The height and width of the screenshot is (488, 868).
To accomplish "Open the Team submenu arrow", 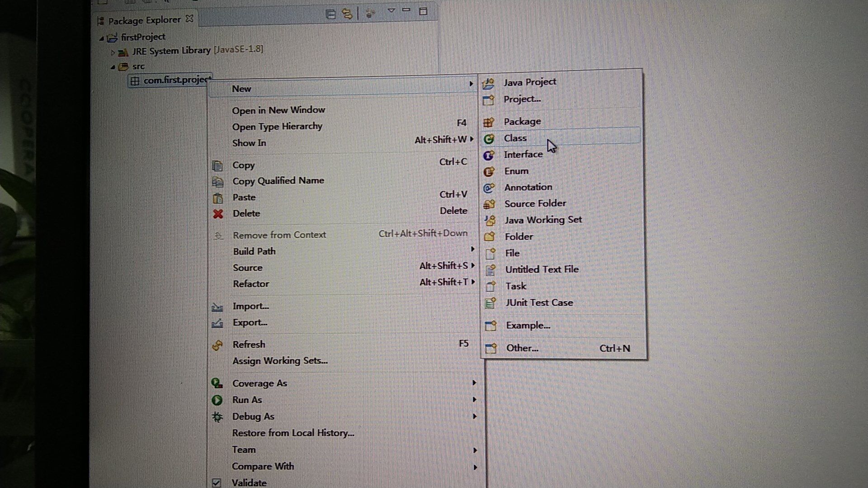I will click(x=475, y=450).
